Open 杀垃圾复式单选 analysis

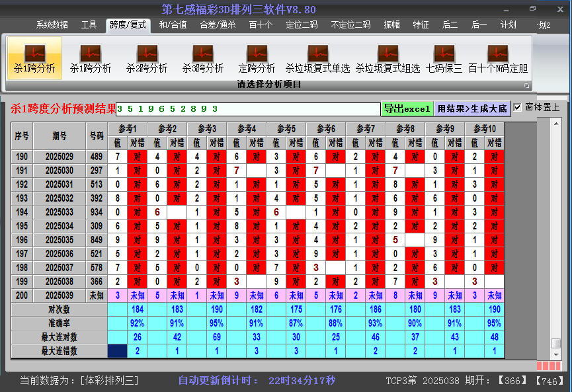point(317,58)
